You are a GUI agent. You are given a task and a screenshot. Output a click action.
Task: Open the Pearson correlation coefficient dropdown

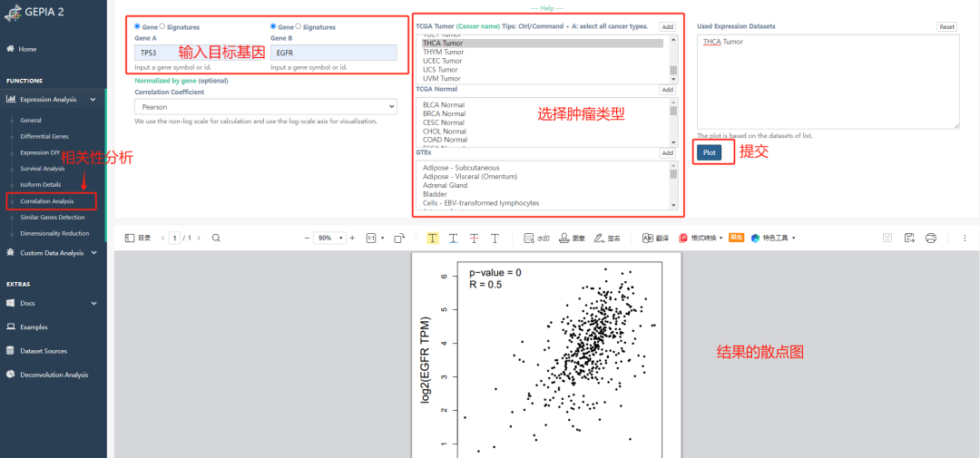coord(266,107)
